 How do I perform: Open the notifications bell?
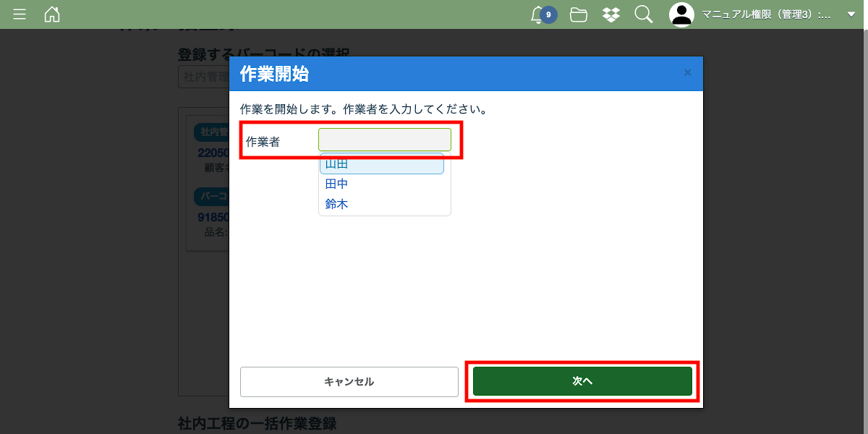[537, 14]
